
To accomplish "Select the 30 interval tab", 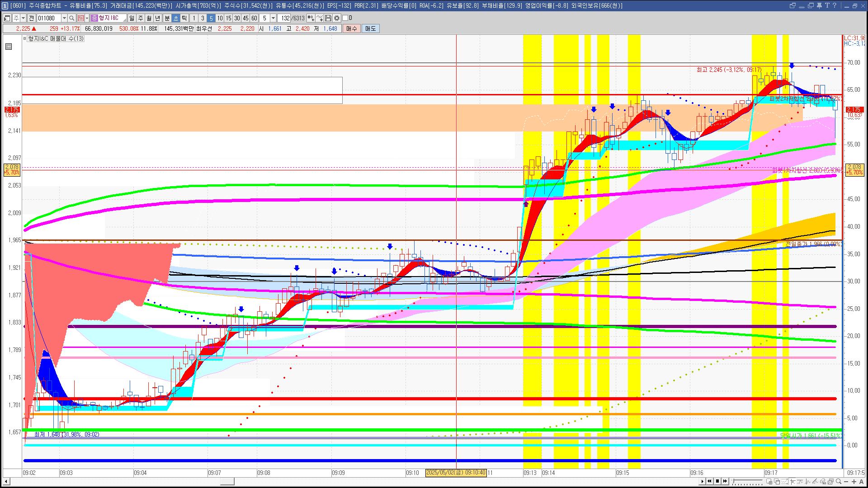I will [237, 18].
